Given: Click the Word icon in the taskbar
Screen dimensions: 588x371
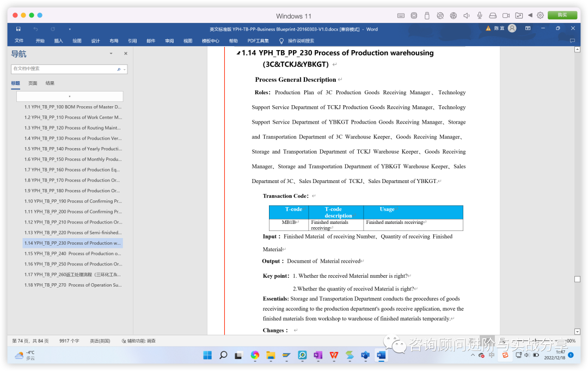Looking at the screenshot, I should pos(381,355).
